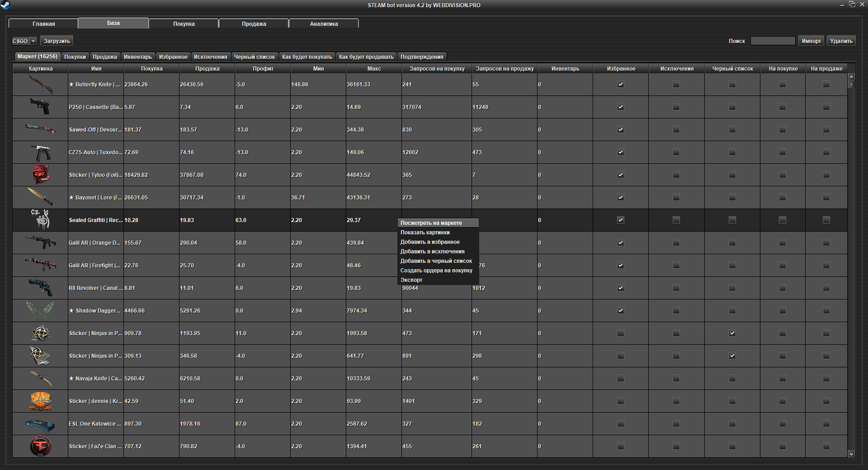Click the Butterfly Knife item image
868x470 pixels.
(x=41, y=85)
